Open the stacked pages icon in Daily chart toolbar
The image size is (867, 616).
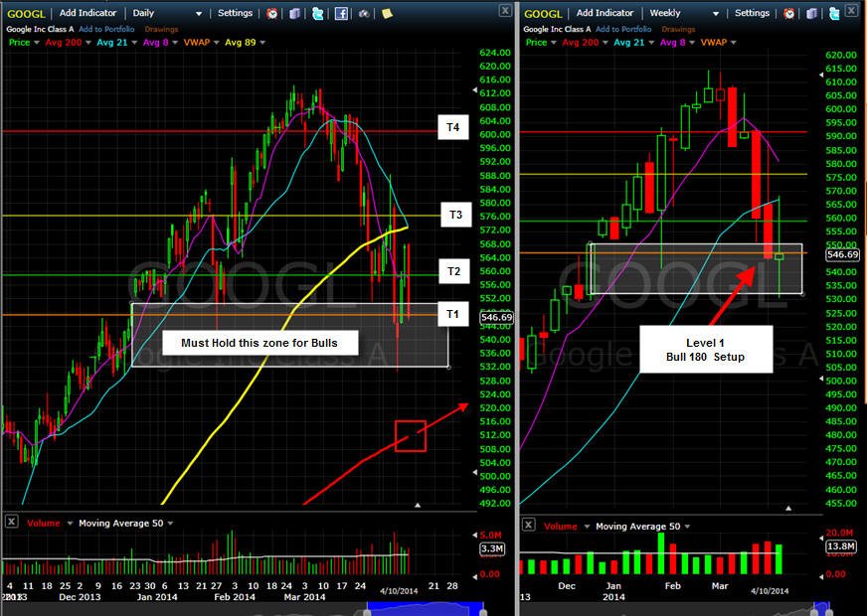click(x=294, y=13)
